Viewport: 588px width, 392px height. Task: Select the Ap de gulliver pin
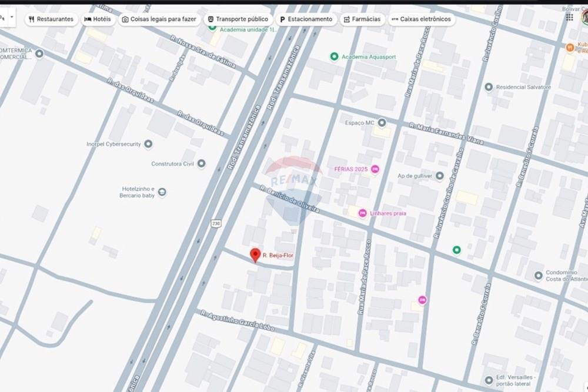[x=440, y=176]
